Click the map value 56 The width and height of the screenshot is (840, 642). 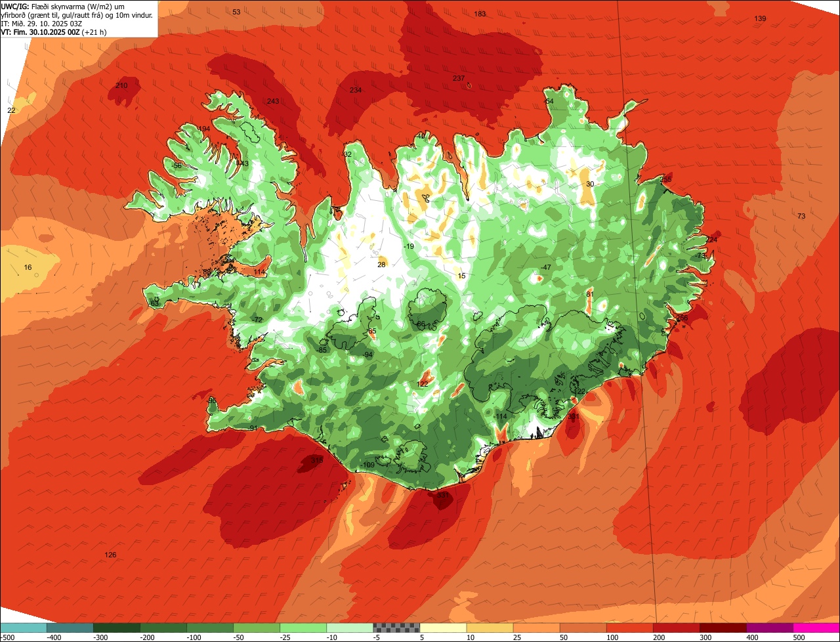[x=177, y=165]
